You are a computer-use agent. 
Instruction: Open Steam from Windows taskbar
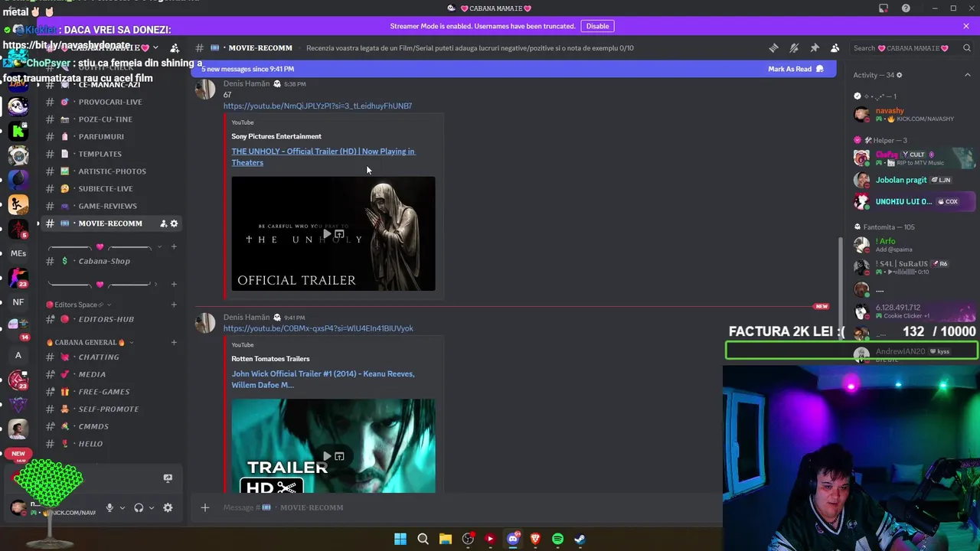[580, 539]
